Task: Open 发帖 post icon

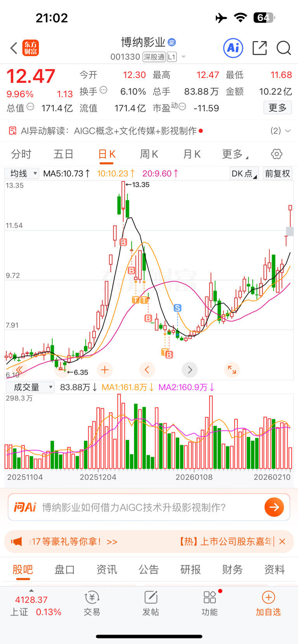Action: point(151,604)
